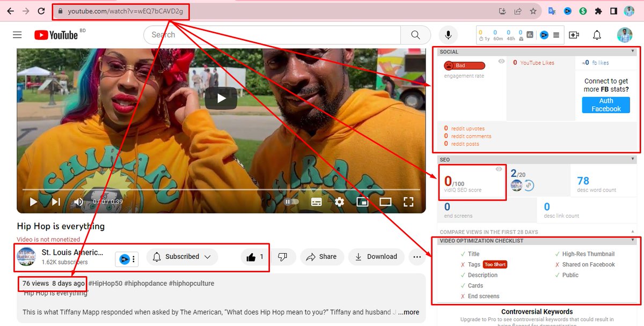The height and width of the screenshot is (326, 644).
Task: Toggle subtitles closed captions
Action: [317, 202]
